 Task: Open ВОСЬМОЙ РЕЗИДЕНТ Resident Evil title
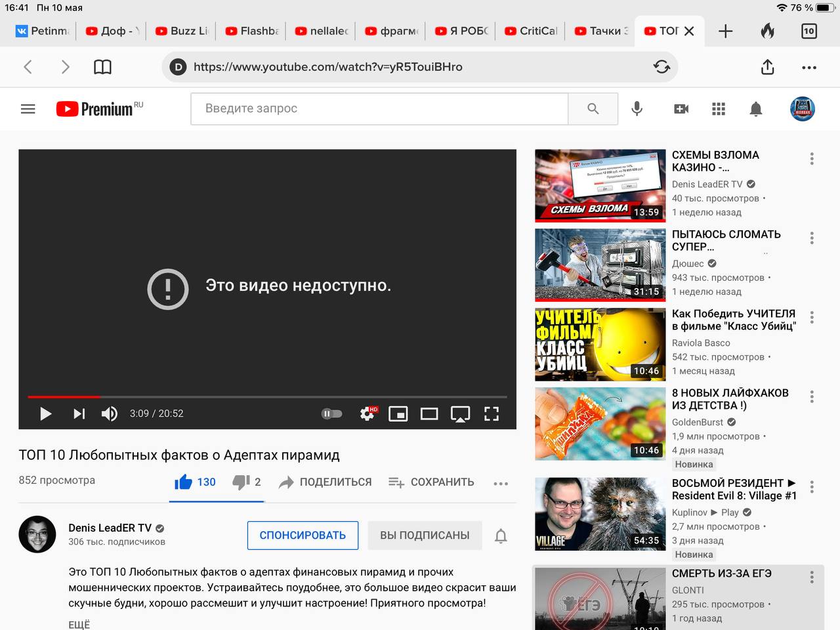tap(734, 489)
